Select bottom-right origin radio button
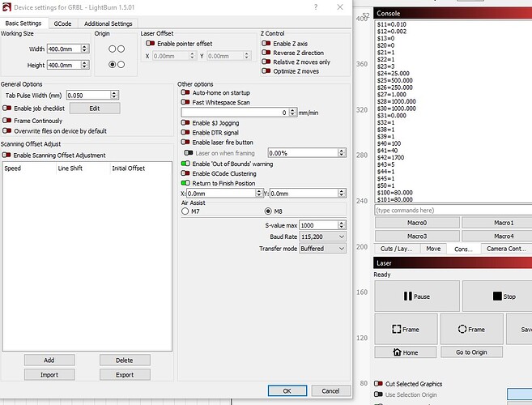This screenshot has width=532, height=405. pyautogui.click(x=121, y=64)
